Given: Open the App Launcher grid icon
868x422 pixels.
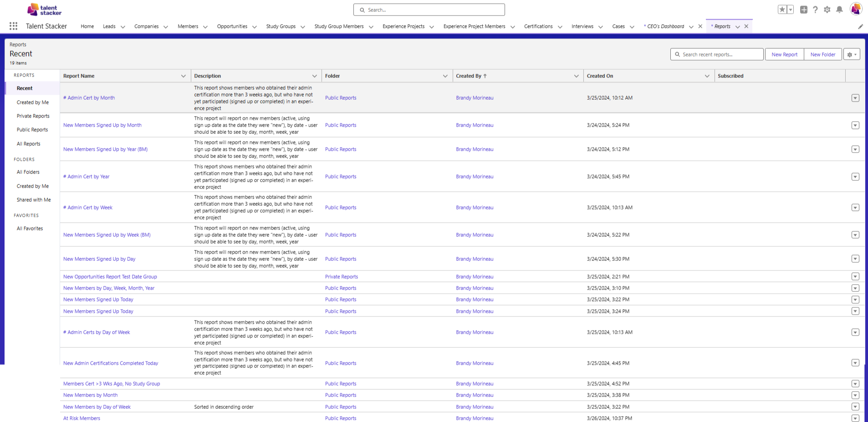Looking at the screenshot, I should pyautogui.click(x=14, y=26).
